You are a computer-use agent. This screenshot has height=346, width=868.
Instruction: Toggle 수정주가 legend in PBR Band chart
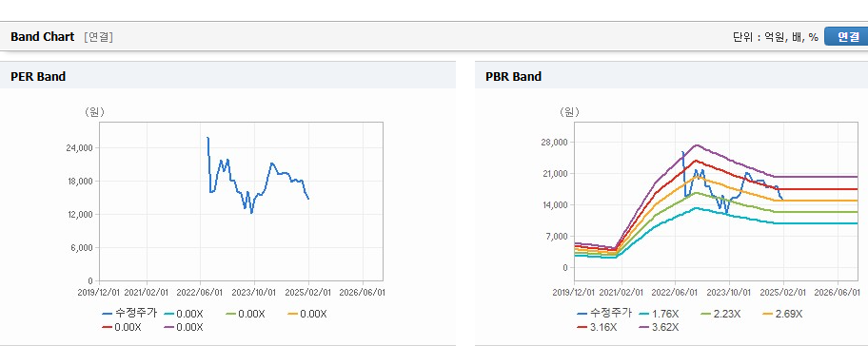pyautogui.click(x=604, y=314)
